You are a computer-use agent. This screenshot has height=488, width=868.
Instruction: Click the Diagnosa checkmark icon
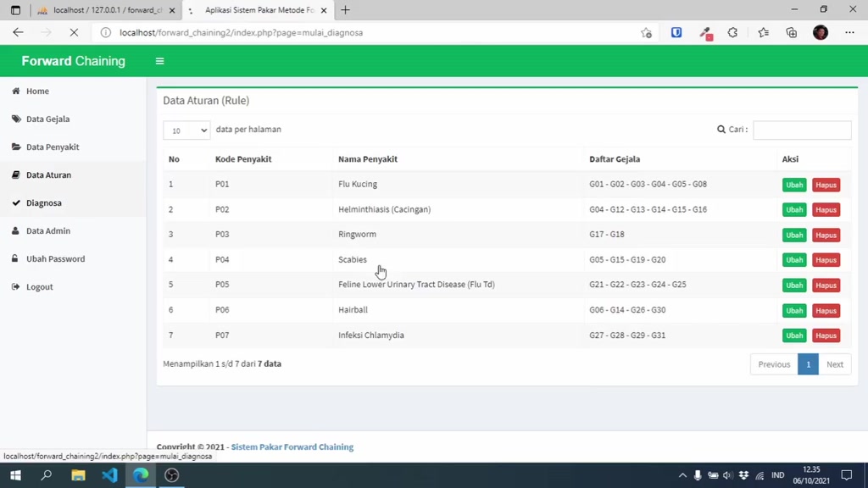tap(15, 202)
